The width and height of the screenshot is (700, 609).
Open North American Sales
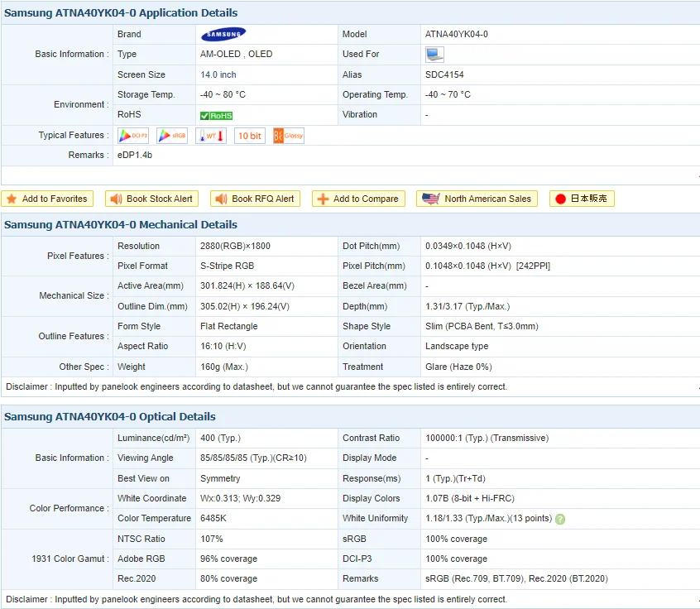click(x=477, y=199)
